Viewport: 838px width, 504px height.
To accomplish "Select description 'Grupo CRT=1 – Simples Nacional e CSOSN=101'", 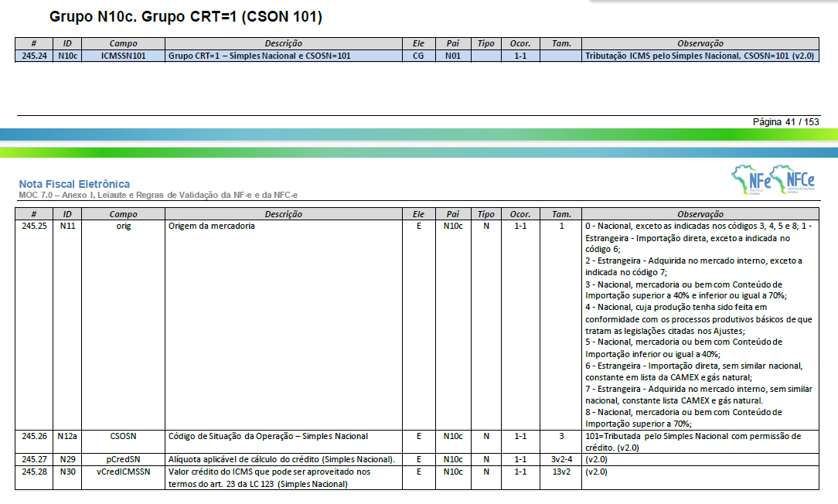I will tap(260, 56).
